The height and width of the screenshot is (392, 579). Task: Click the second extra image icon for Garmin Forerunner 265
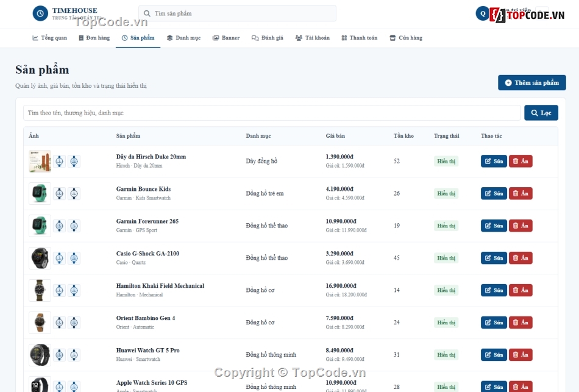point(74,226)
